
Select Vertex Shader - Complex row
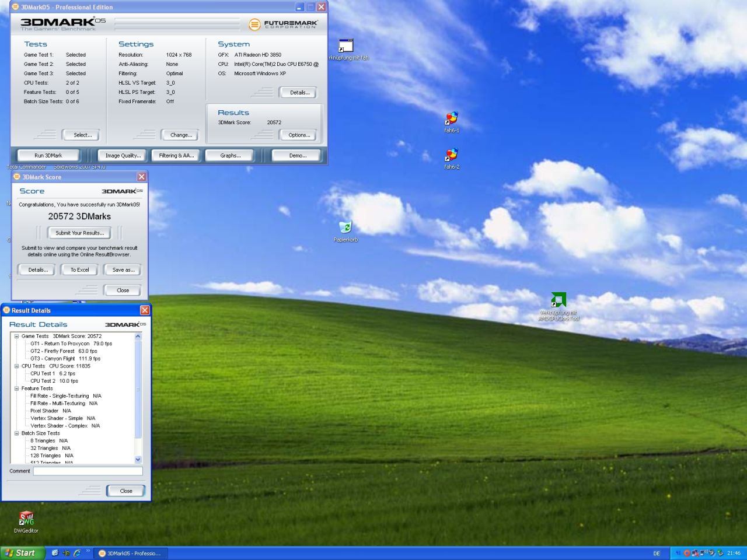65,426
